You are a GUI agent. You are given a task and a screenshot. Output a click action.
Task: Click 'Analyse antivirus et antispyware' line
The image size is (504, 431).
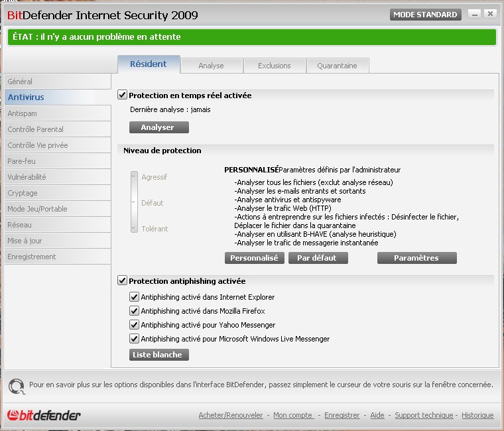click(288, 200)
